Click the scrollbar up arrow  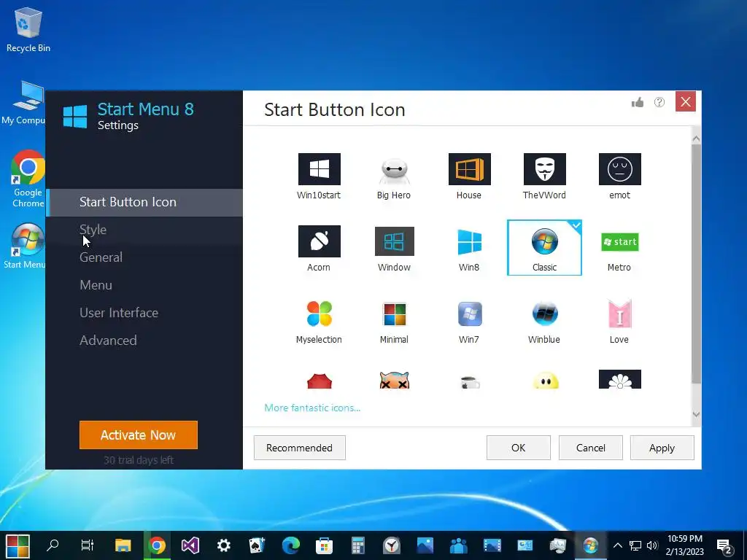coord(696,139)
